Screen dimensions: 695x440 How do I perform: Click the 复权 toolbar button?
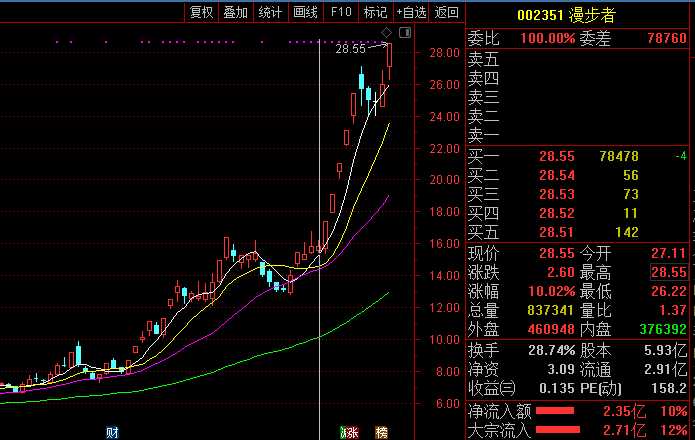(202, 12)
